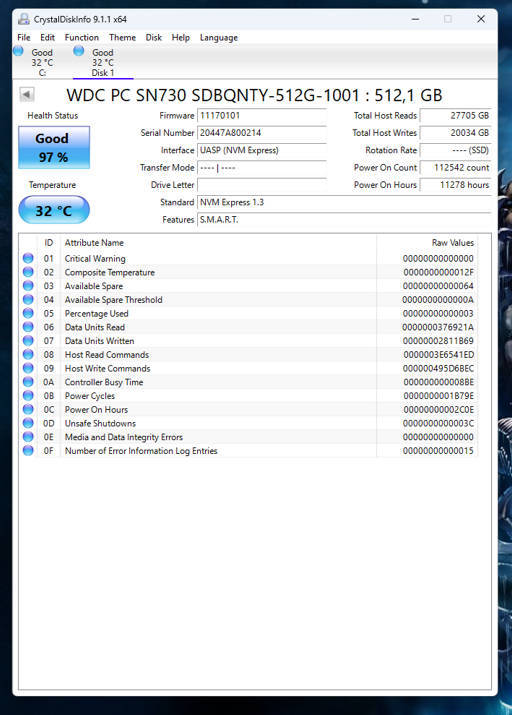
Task: Select the Disk 1 drive tab
Action: coord(103,62)
